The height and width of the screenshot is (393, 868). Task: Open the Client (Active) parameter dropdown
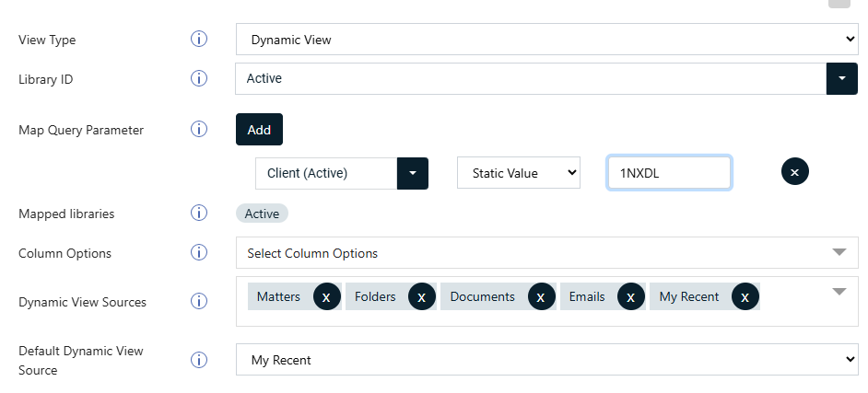click(412, 172)
